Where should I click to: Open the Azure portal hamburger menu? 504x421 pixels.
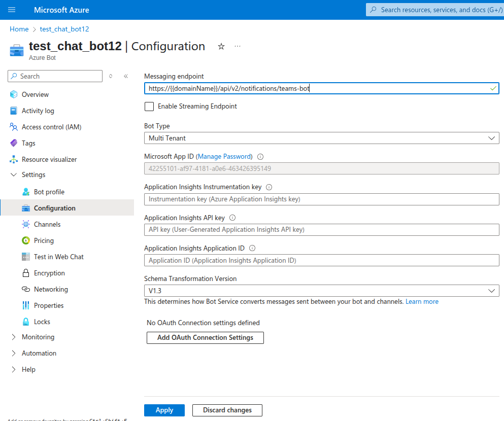[12, 10]
